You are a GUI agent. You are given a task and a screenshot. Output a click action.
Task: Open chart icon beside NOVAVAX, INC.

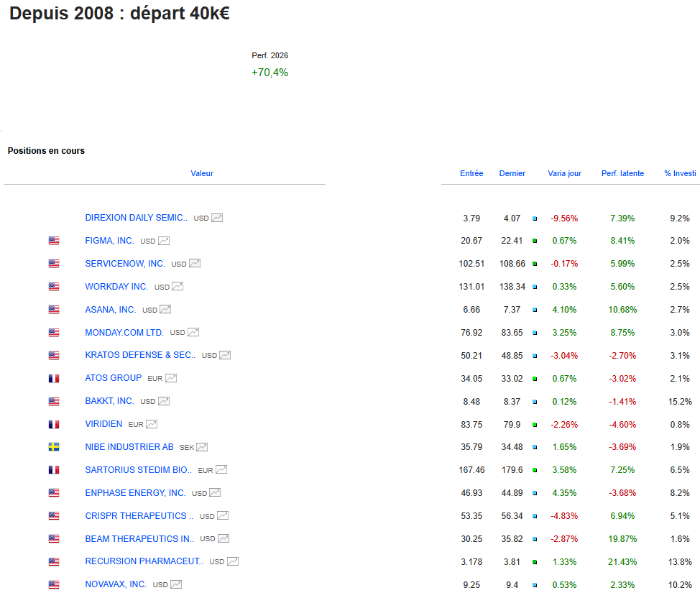tap(176, 584)
